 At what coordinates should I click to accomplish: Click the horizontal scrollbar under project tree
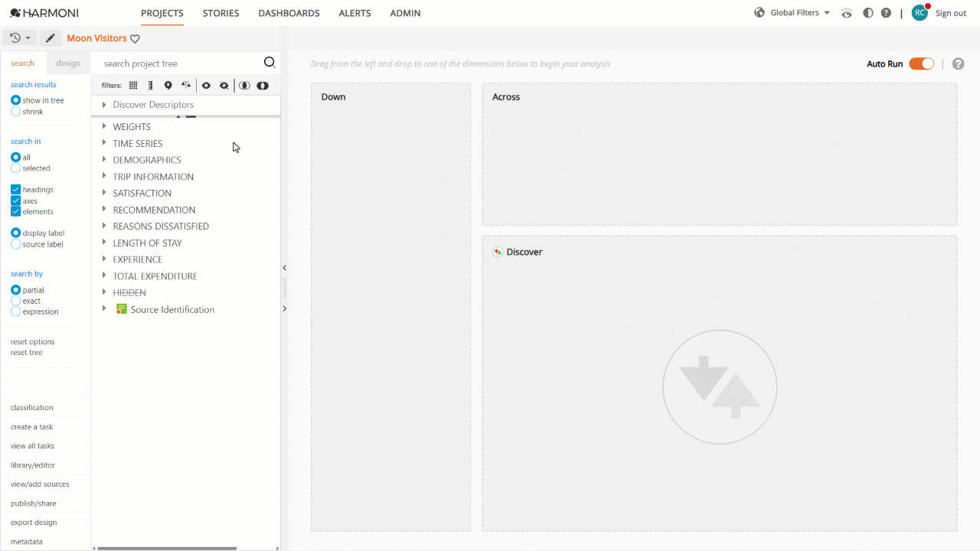tap(167, 548)
